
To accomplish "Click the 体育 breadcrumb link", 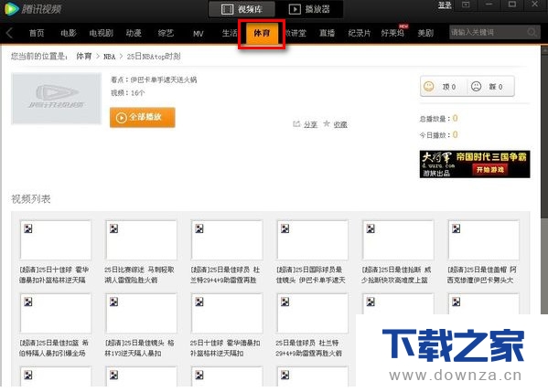I will click(84, 57).
